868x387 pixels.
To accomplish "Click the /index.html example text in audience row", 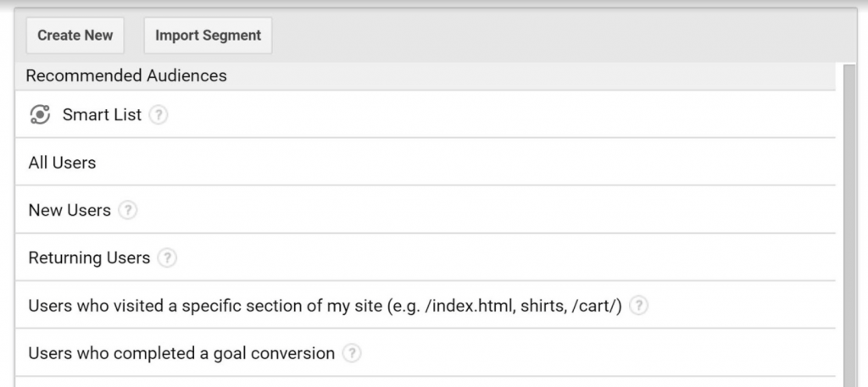I will click(x=467, y=306).
